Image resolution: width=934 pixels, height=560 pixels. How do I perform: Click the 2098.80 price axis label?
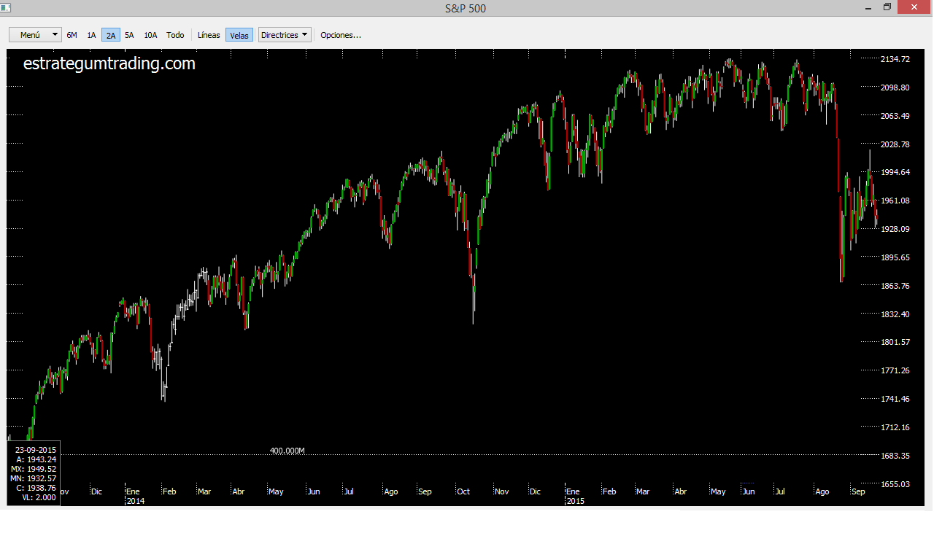(x=896, y=87)
